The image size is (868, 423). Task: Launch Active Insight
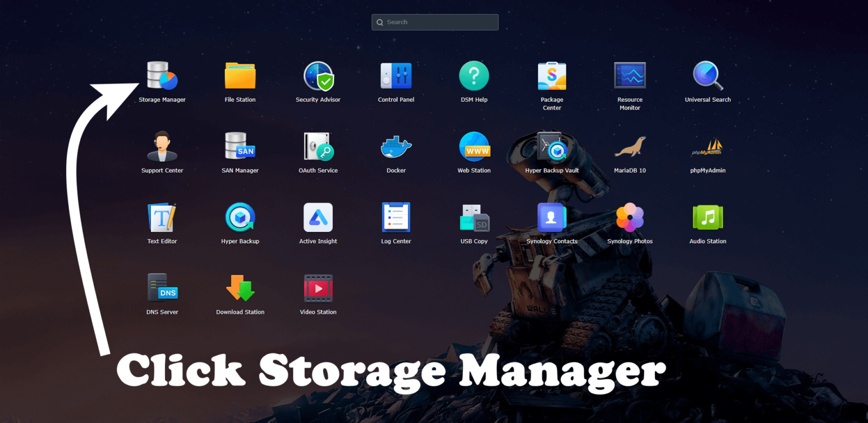[x=318, y=217]
